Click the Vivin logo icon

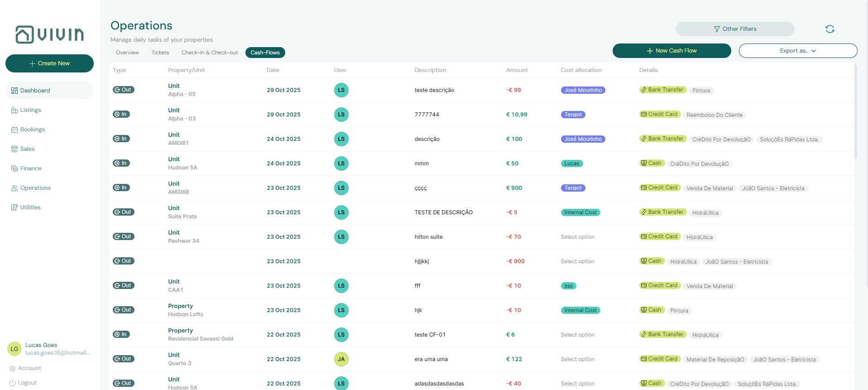coord(24,34)
